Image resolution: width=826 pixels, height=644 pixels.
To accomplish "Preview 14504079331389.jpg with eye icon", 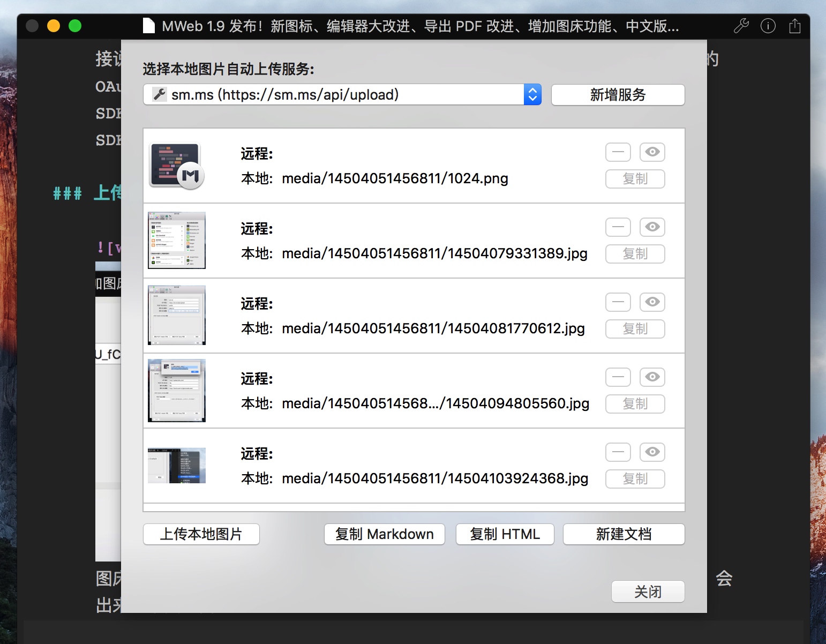I will 652,227.
